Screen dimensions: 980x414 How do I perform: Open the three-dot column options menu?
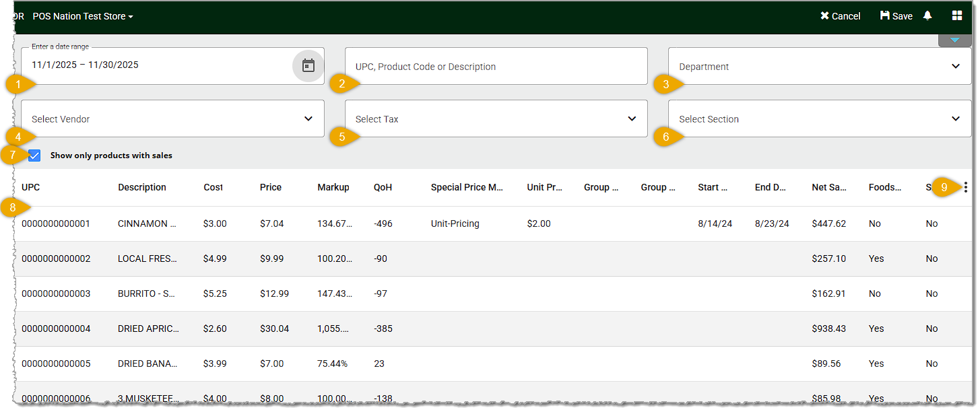click(966, 188)
